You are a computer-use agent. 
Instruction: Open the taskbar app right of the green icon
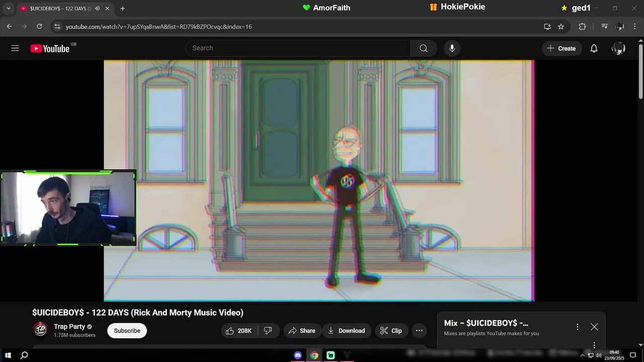point(347,355)
